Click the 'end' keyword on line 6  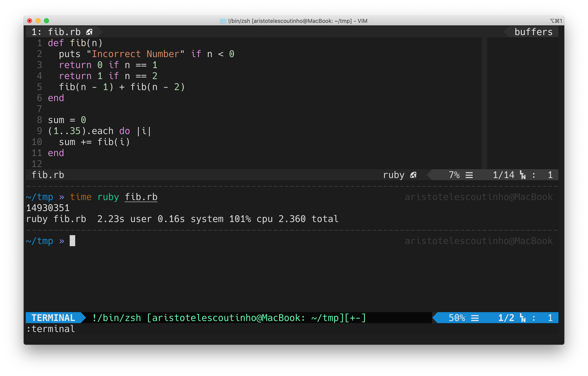pos(56,98)
